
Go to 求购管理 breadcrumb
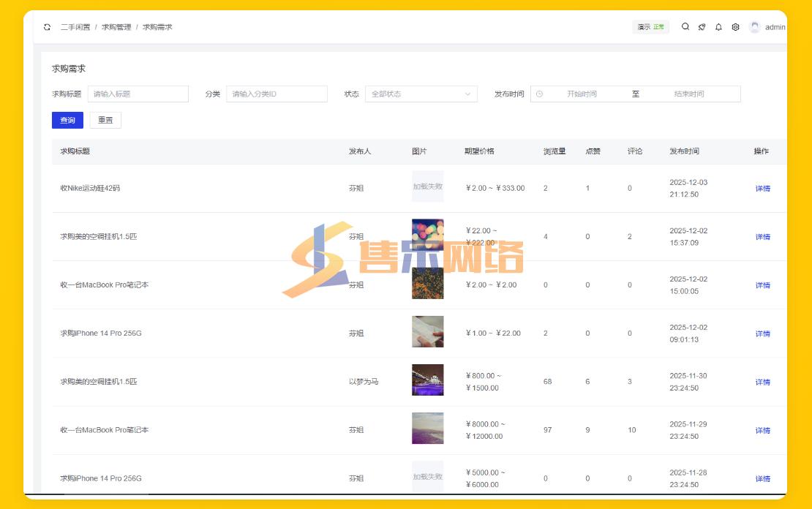[116, 27]
